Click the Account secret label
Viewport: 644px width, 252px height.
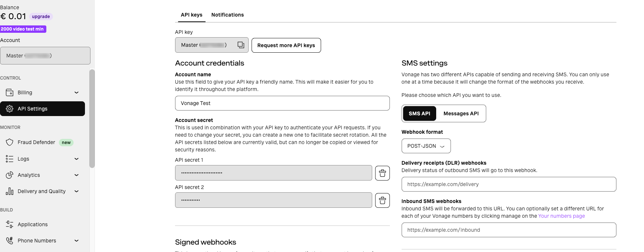194,120
